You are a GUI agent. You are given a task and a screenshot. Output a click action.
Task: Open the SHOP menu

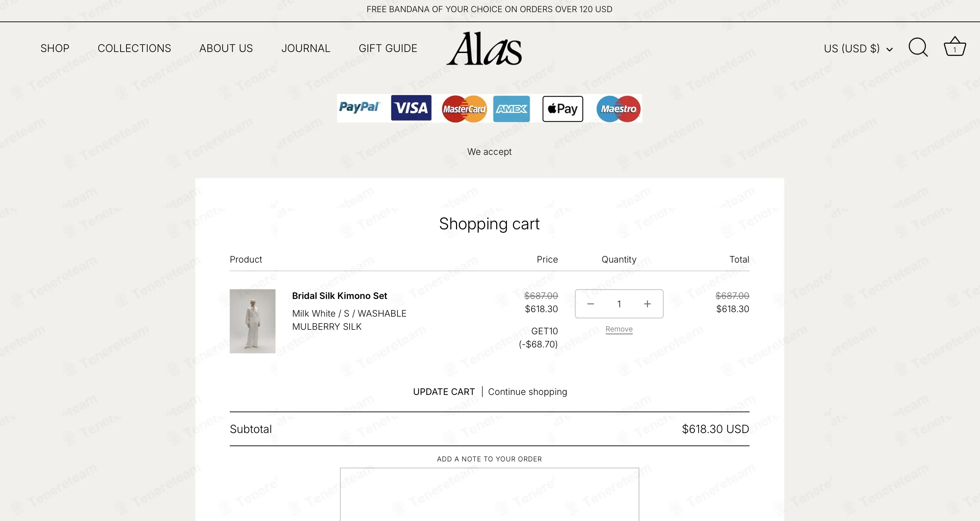coord(55,48)
